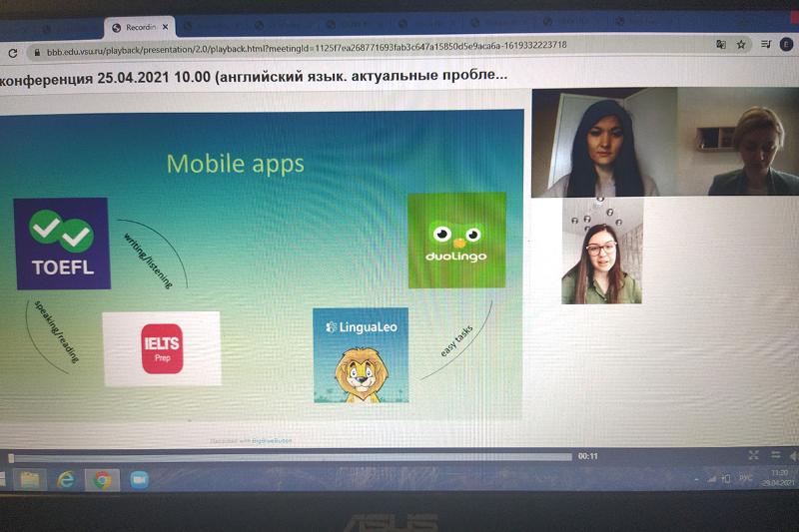
Task: Select the top-left dark-haired woman's webcam video
Action: (x=603, y=143)
